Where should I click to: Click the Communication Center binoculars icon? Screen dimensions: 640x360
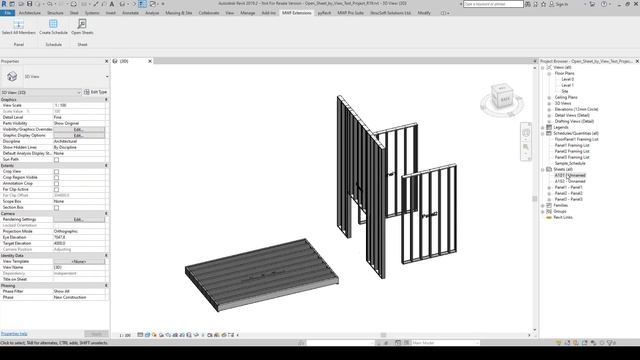pyautogui.click(x=528, y=4)
